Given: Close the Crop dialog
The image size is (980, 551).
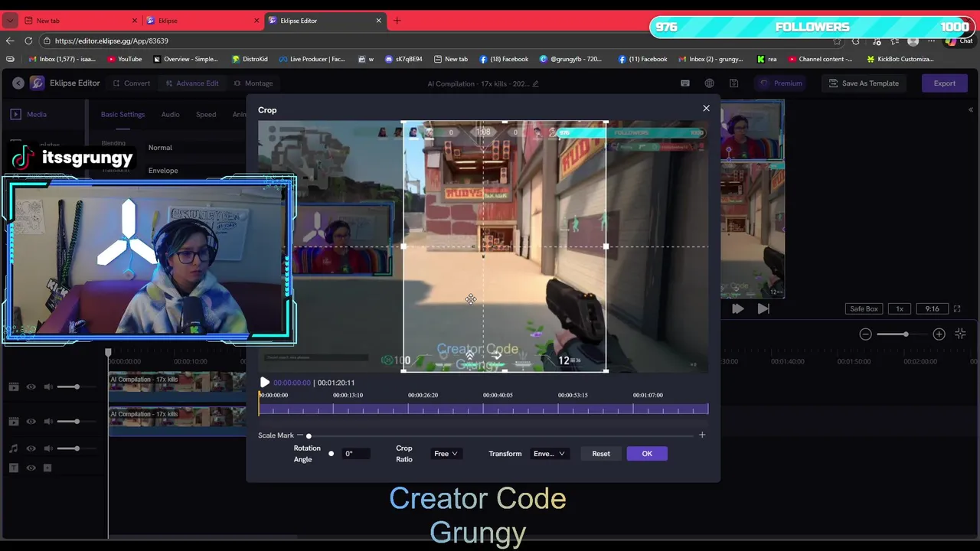Looking at the screenshot, I should pyautogui.click(x=706, y=109).
